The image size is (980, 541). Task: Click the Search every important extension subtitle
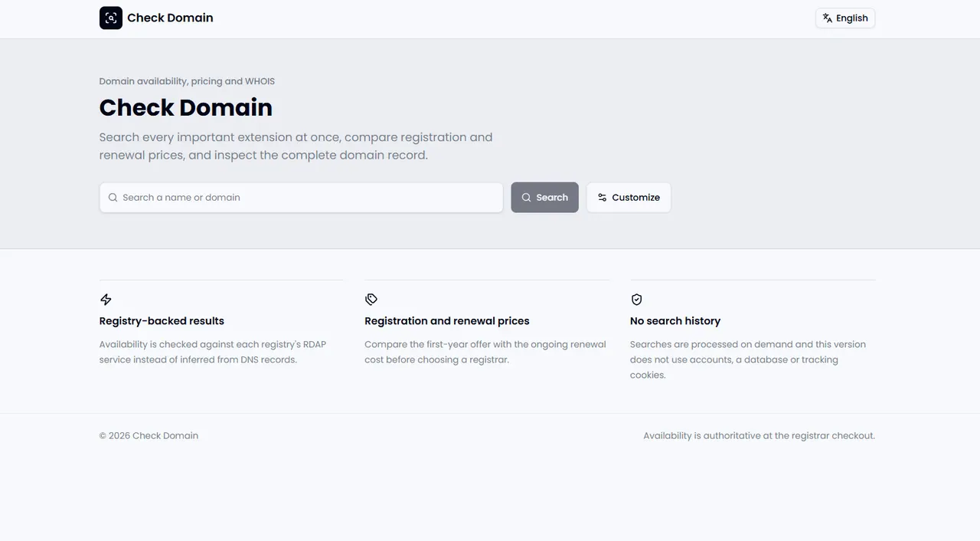pyautogui.click(x=296, y=146)
